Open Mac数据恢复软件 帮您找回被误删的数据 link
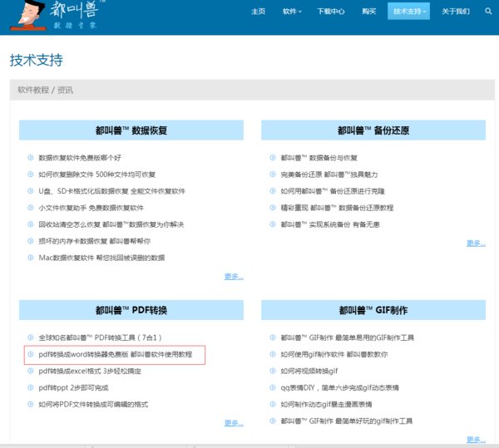 tap(101, 258)
